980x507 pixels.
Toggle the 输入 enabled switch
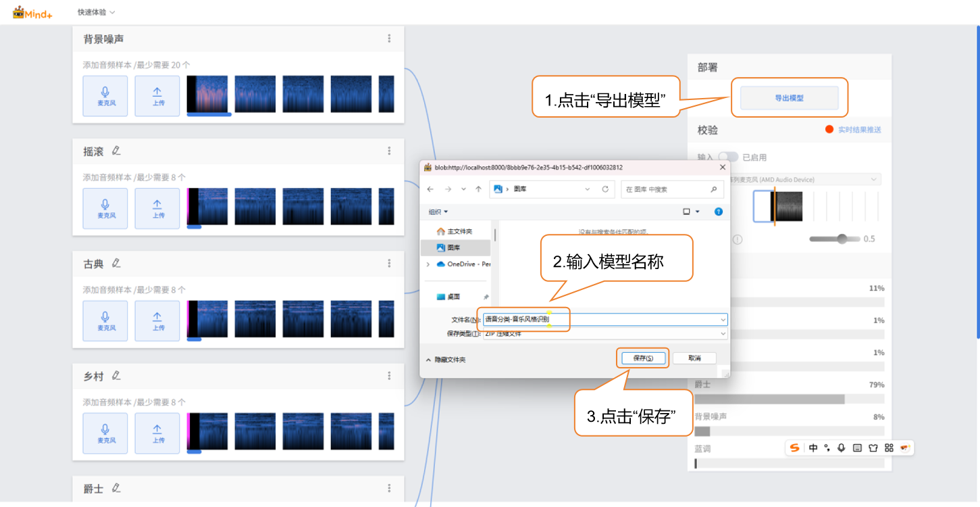[x=727, y=157]
